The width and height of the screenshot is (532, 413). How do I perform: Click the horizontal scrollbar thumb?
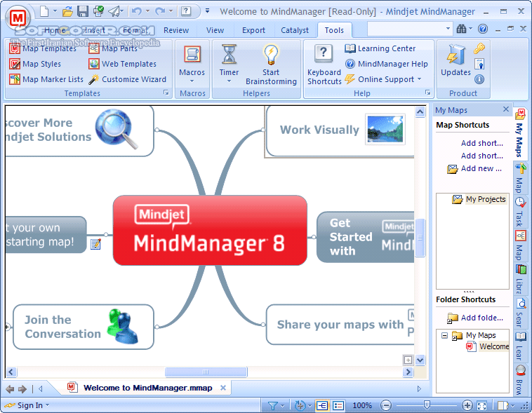[206, 372]
